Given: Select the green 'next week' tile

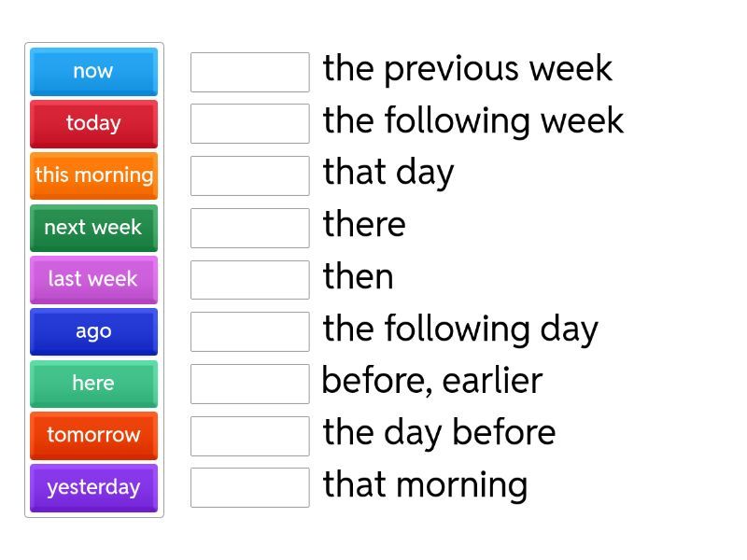Looking at the screenshot, I should coord(93,227).
